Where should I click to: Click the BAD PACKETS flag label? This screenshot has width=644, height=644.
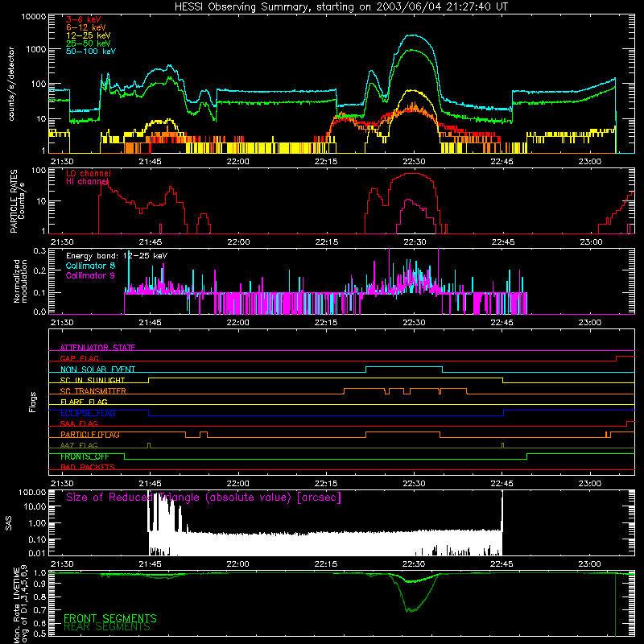(88, 467)
